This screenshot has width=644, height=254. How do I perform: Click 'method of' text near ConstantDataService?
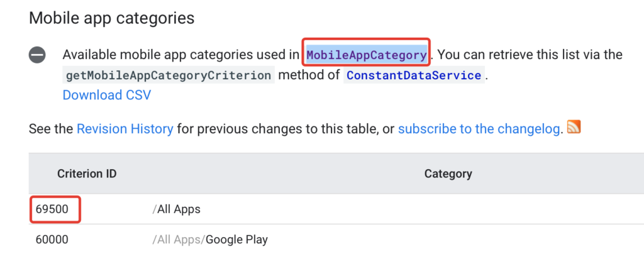coord(309,75)
